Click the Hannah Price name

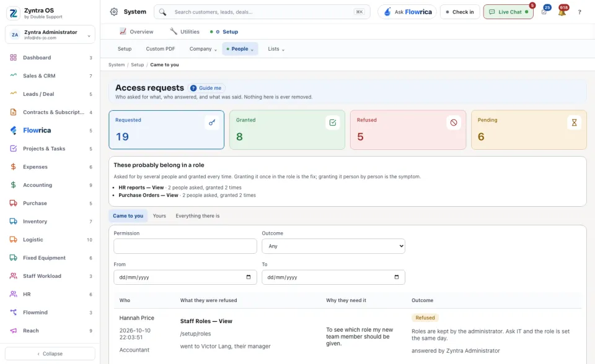(136, 318)
